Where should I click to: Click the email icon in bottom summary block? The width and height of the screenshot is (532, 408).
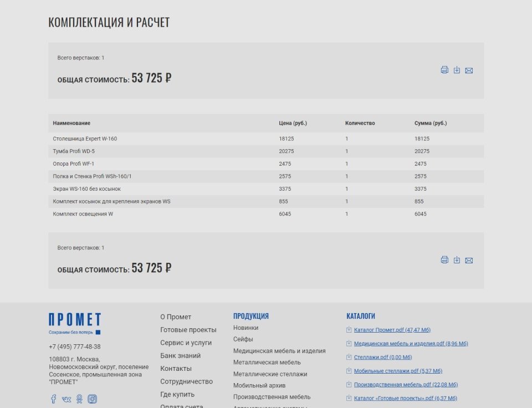pos(469,261)
